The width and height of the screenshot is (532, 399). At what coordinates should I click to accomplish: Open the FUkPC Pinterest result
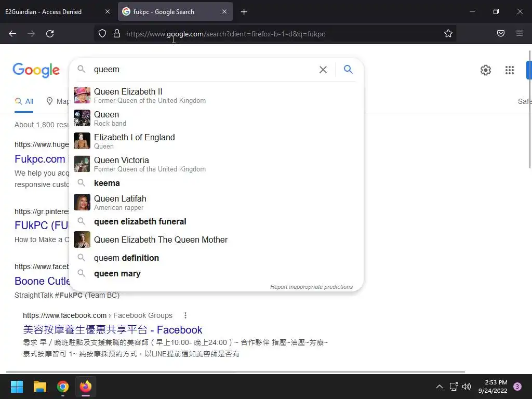(x=42, y=225)
